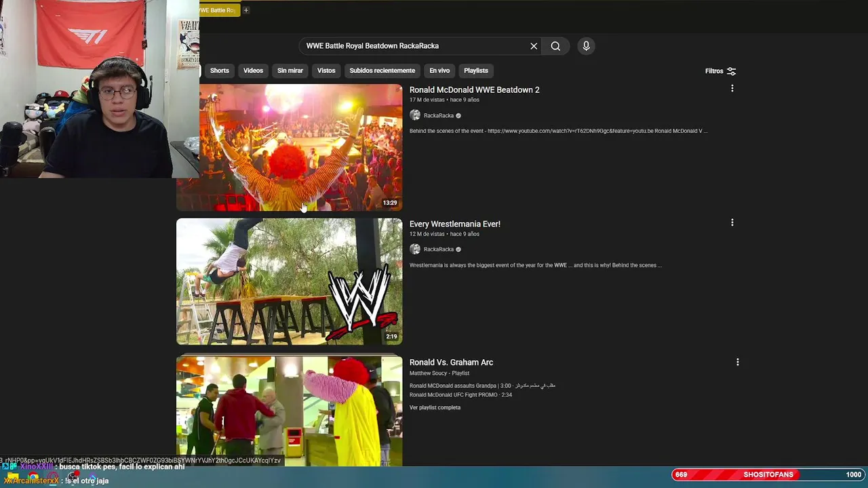Open the Every Wrestlemania Ever! thumbnail

[x=289, y=281]
